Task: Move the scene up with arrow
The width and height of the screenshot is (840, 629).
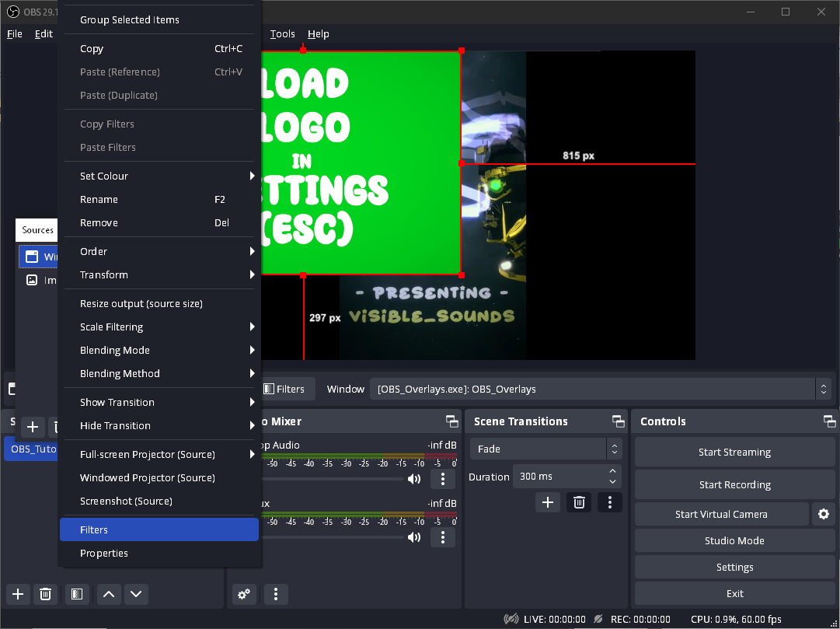Action: click(x=109, y=594)
